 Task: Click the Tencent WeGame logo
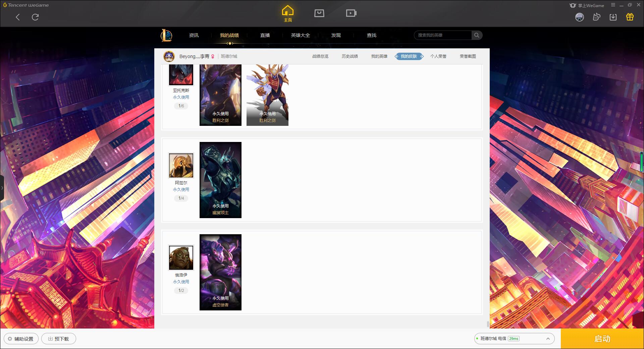coord(26,5)
